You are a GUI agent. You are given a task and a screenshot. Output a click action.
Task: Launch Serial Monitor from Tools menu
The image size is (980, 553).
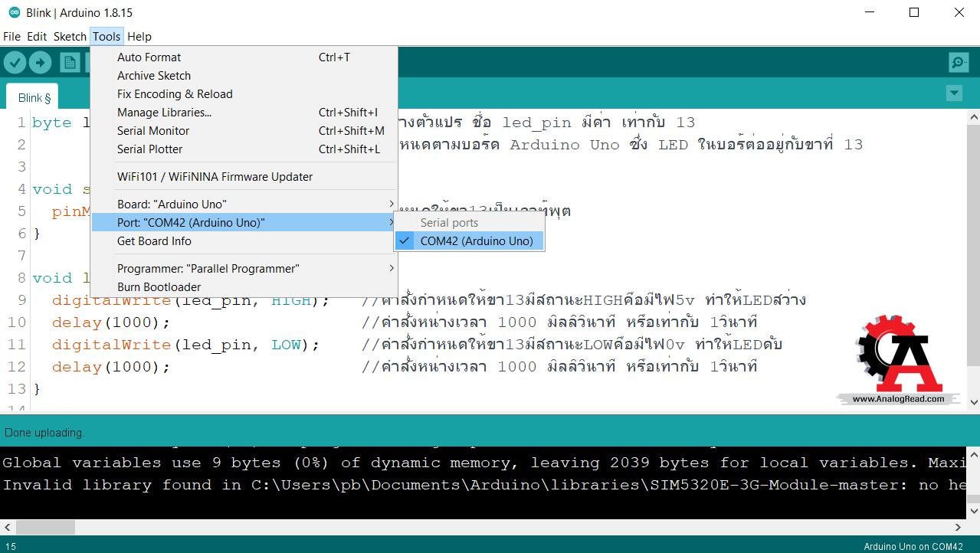click(x=244, y=131)
